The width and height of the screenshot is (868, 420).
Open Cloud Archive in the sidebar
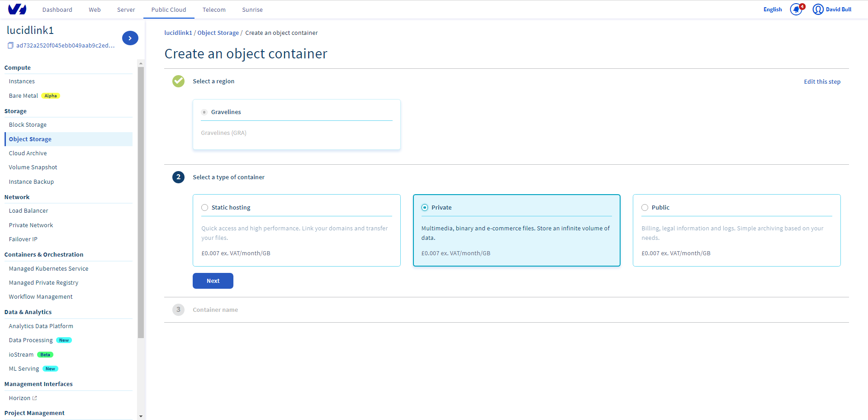tap(28, 153)
